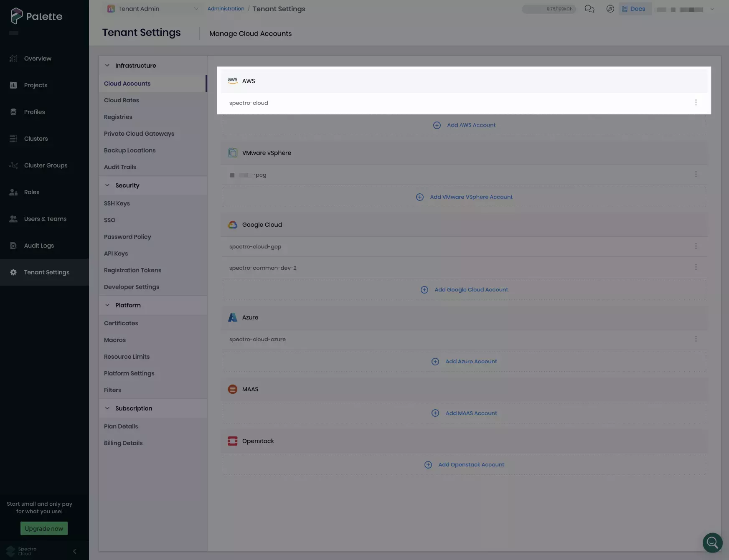Navigate to Audit Logs via sidebar icon

point(13,246)
